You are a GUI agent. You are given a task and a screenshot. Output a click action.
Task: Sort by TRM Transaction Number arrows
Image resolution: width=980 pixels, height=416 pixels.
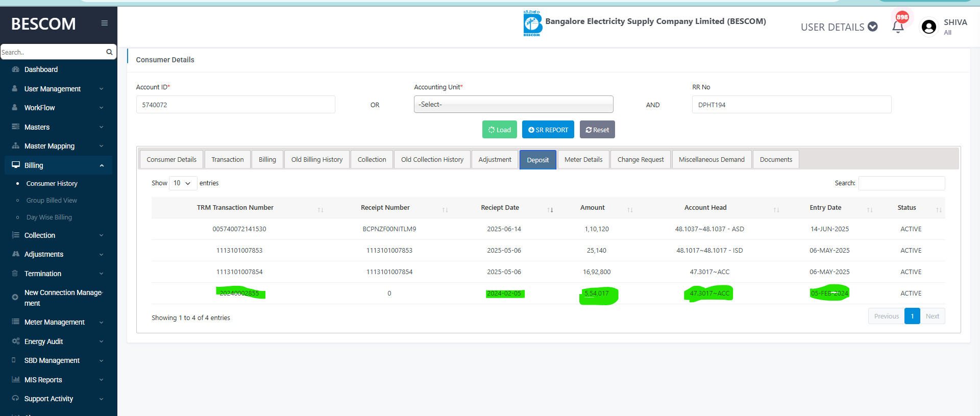point(321,210)
